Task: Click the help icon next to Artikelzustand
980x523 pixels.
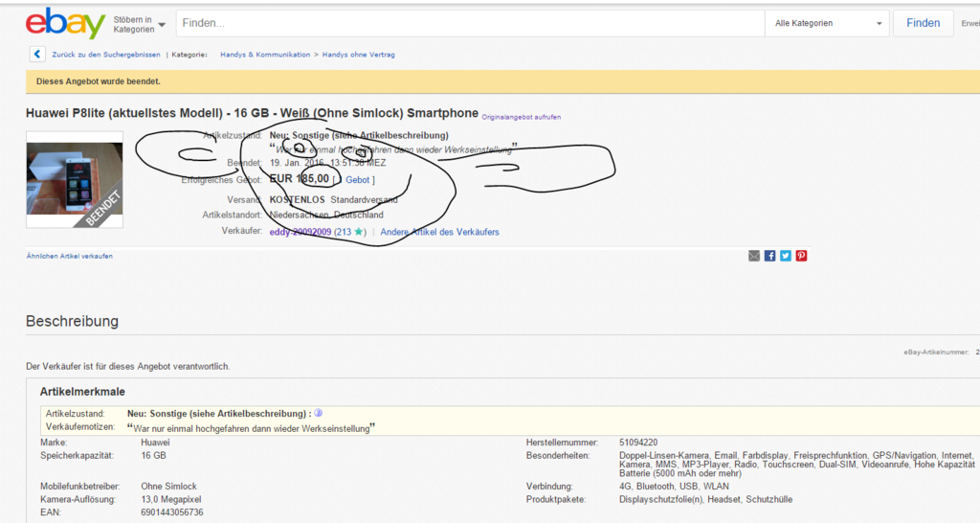Action: coord(318,413)
